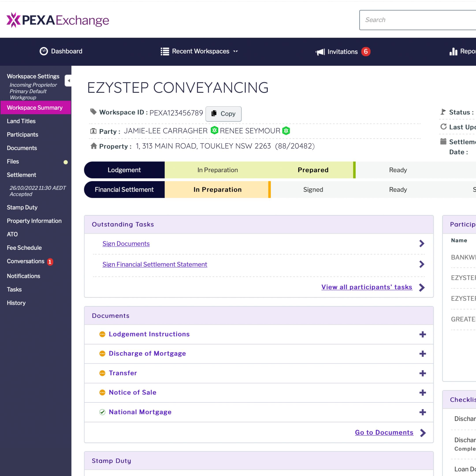Click the Prepared stage in Lodgement progress bar
The width and height of the screenshot is (476, 476).
313,170
